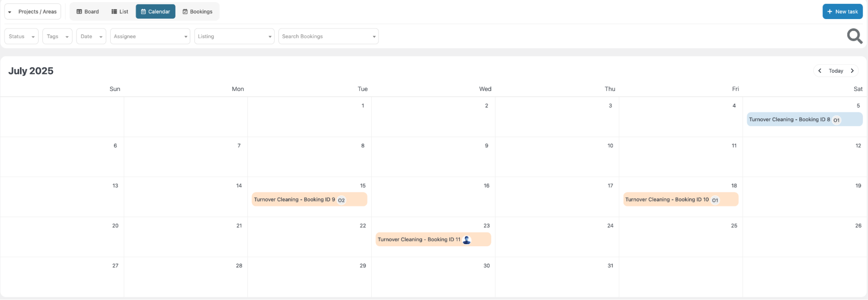The height and width of the screenshot is (300, 868).
Task: Select the Calendar view tab
Action: click(x=155, y=12)
